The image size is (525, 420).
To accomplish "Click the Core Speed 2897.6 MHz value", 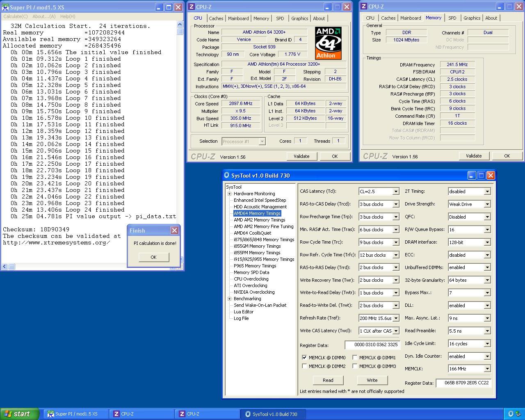I will click(x=241, y=104).
